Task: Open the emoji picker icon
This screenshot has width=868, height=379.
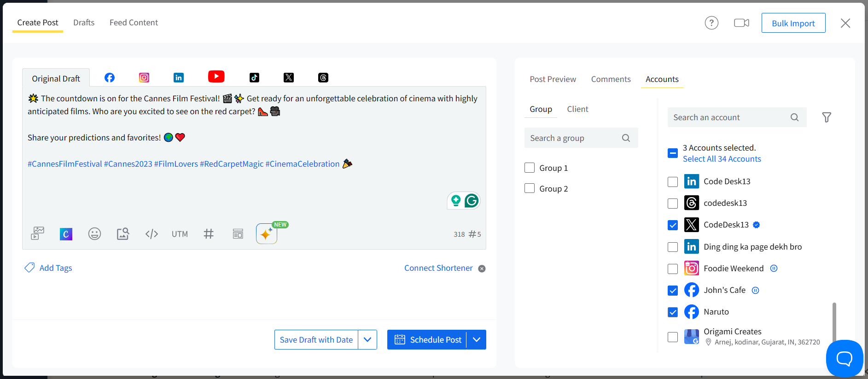Action: click(94, 234)
